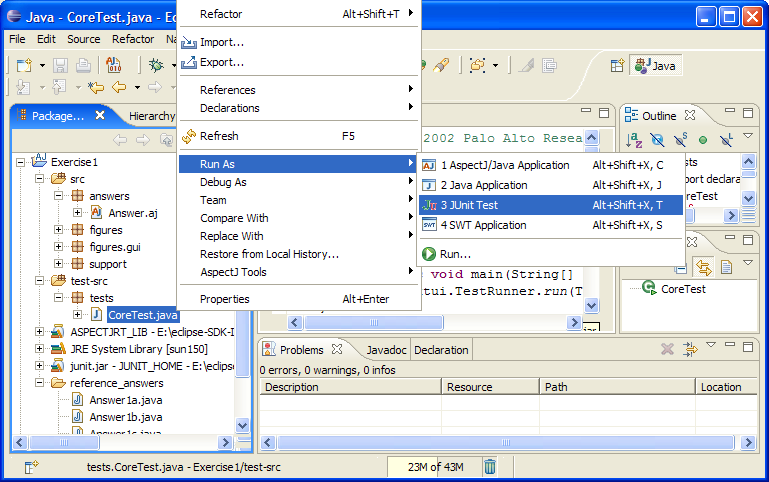Viewport: 769px width, 482px height.
Task: Open Team submenu
Action: coord(298,200)
